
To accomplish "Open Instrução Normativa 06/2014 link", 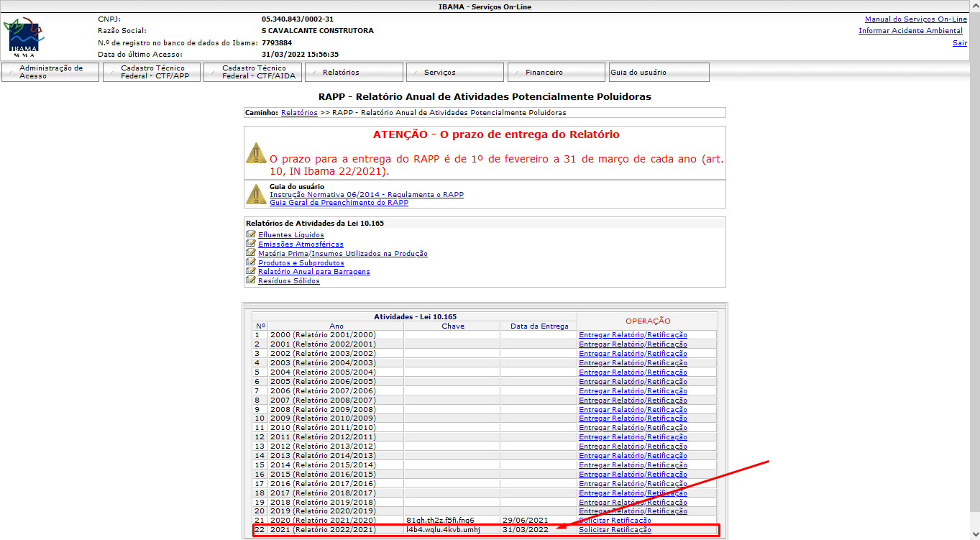I will pyautogui.click(x=366, y=195).
